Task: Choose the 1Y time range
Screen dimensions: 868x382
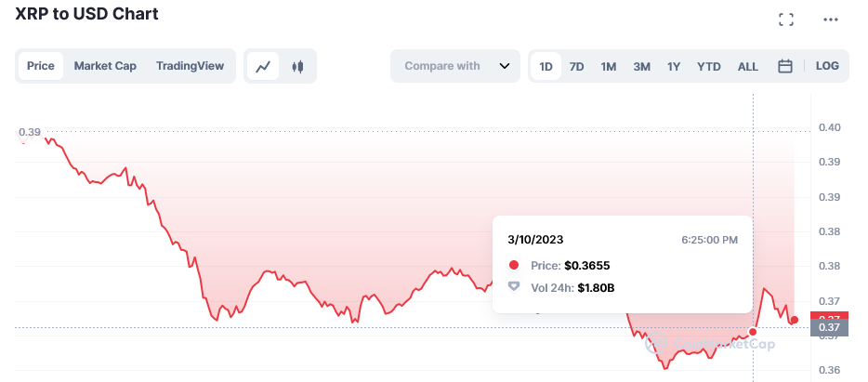Action: pos(673,66)
